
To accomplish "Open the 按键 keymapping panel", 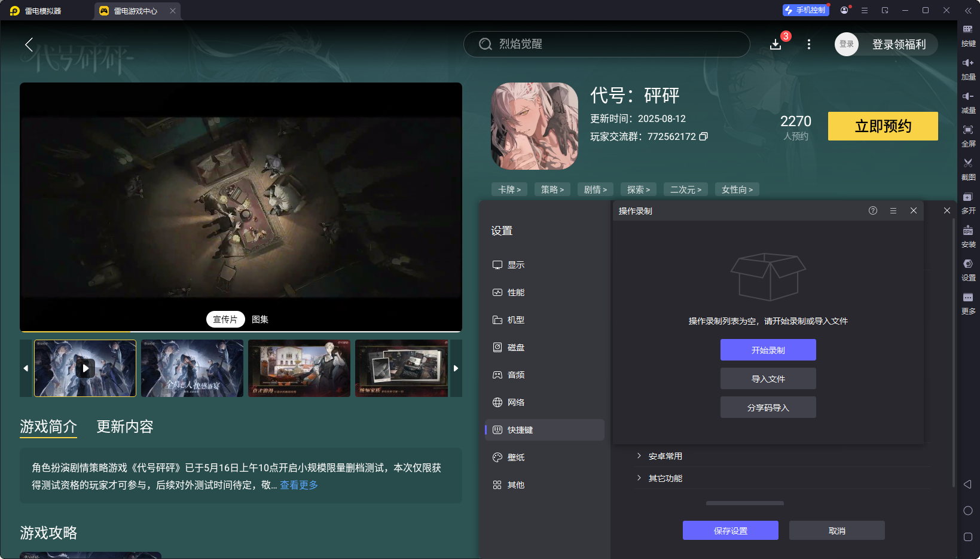I will pyautogui.click(x=969, y=35).
